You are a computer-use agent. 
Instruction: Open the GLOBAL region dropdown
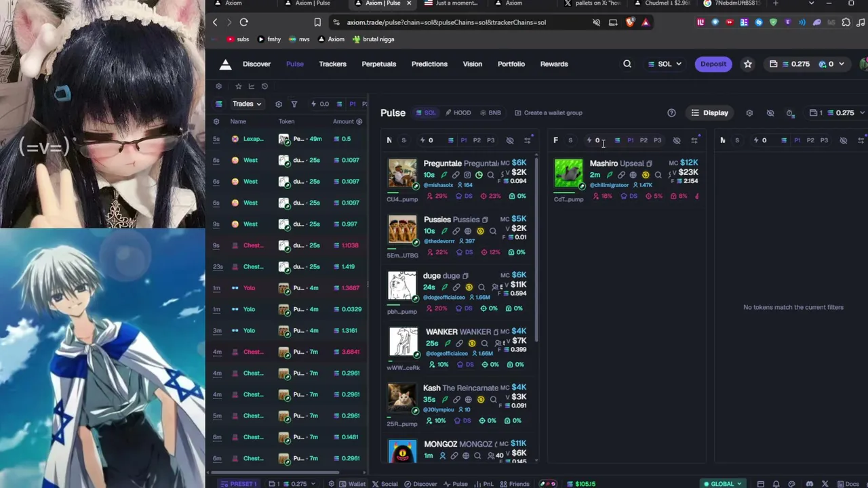click(x=722, y=484)
